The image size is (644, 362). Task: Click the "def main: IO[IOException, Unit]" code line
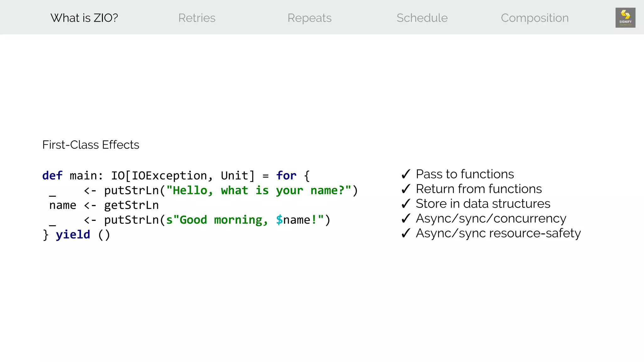(176, 176)
